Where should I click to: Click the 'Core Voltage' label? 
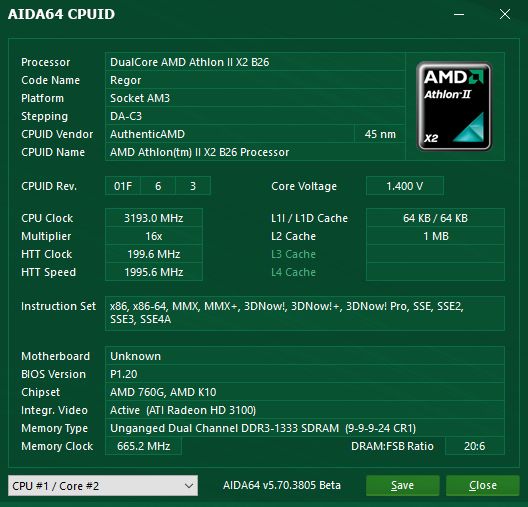304,186
